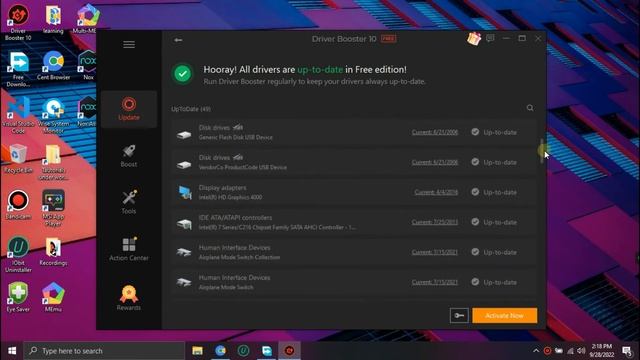Open MEmu desktop shortcut
640x360 pixels.
coord(53,297)
